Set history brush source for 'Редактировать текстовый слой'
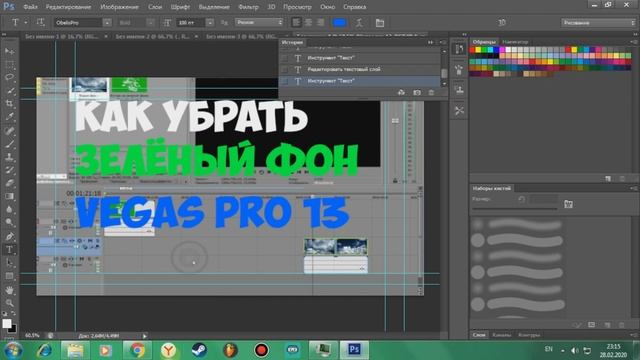 [x=285, y=69]
